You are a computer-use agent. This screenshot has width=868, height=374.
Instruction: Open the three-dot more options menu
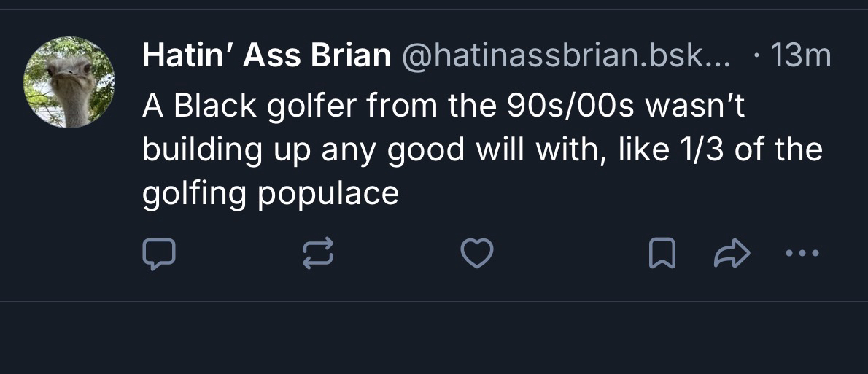pos(804,254)
